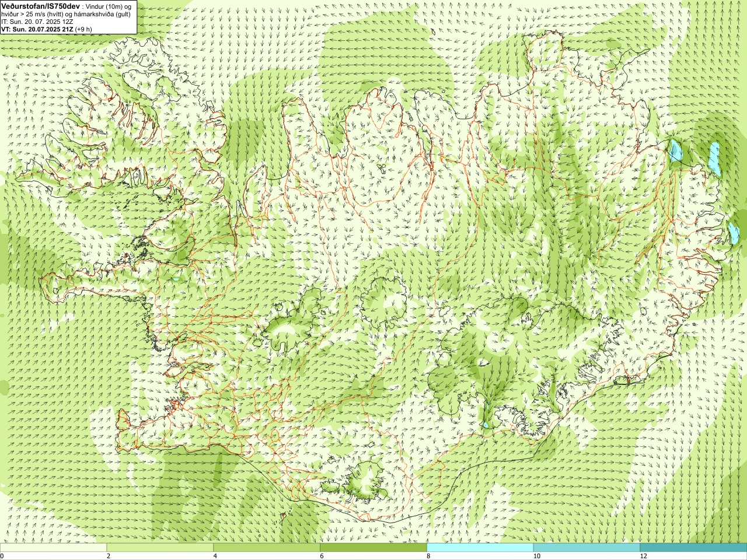
Task: Click the '12' label on color scale
Action: (x=643, y=556)
